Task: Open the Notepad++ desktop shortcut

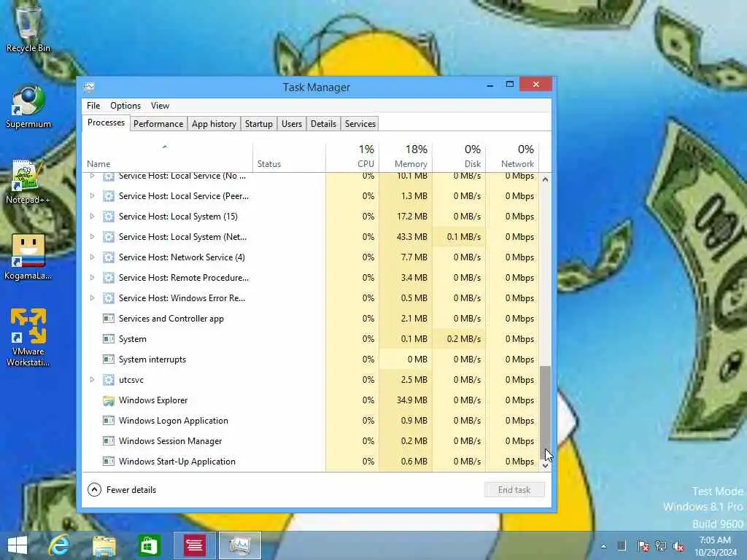Action: pos(28,182)
